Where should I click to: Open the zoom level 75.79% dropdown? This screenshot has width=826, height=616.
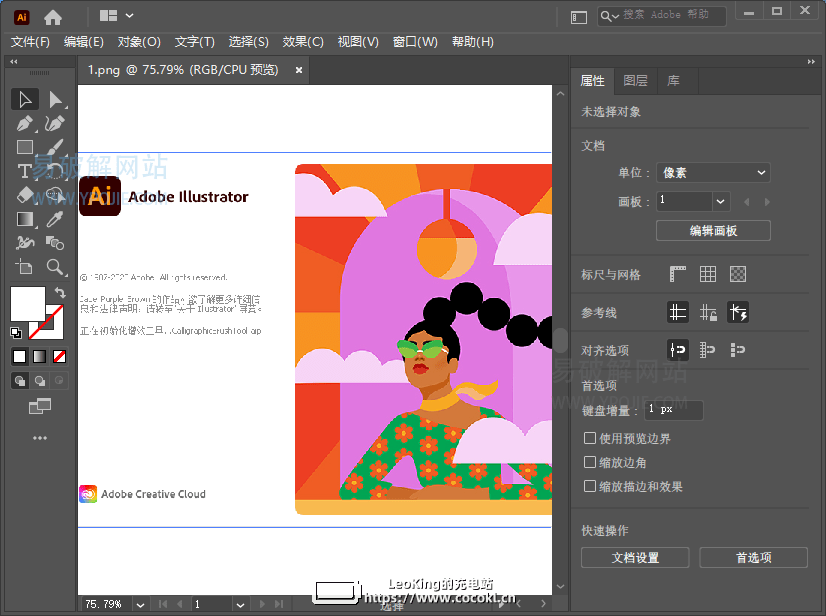point(140,605)
